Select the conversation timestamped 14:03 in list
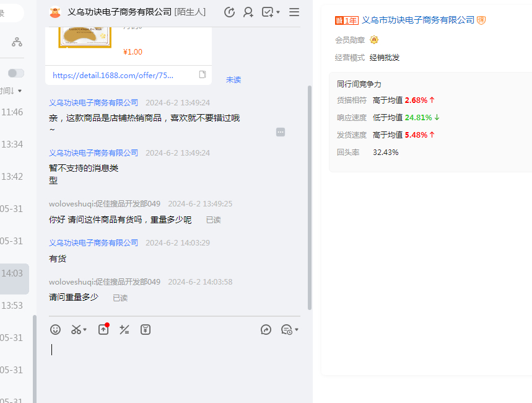 (x=12, y=273)
